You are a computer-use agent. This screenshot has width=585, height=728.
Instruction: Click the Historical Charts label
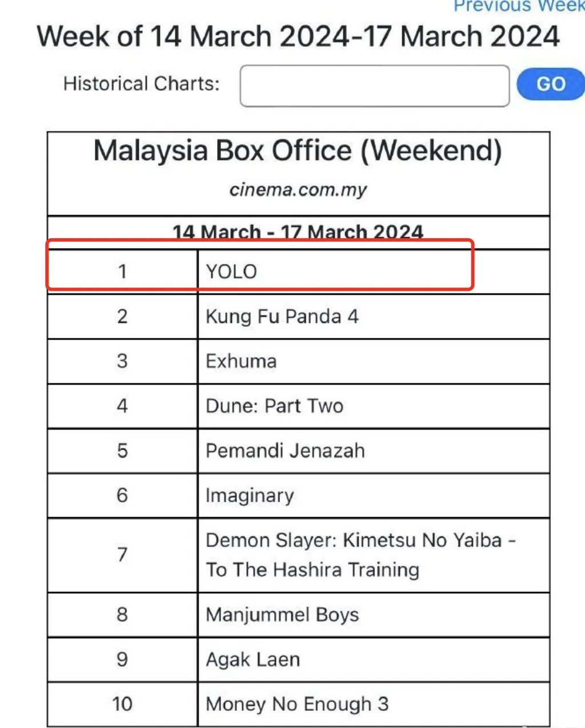(x=141, y=84)
